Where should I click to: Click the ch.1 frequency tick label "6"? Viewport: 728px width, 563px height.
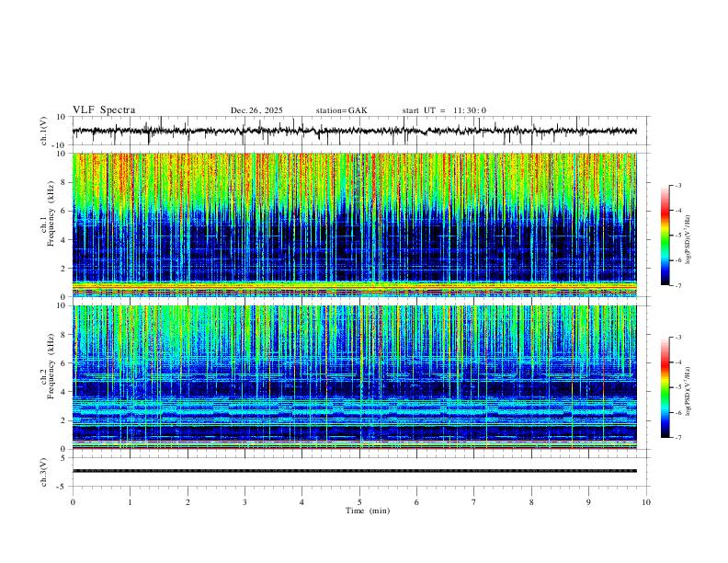tap(64, 211)
